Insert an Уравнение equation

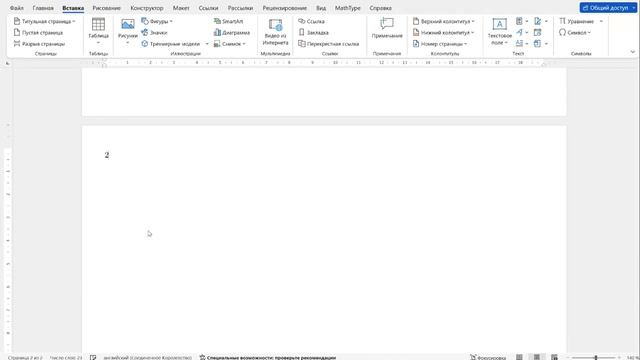576,21
